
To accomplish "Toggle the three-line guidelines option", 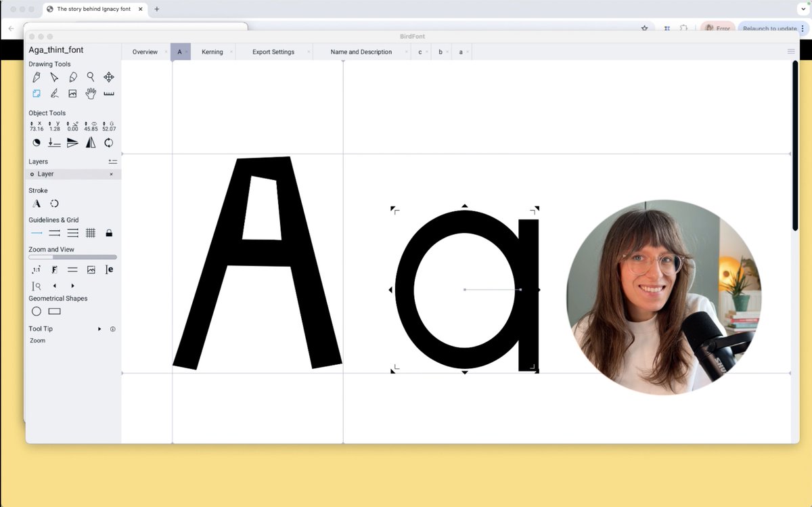I will coord(72,233).
